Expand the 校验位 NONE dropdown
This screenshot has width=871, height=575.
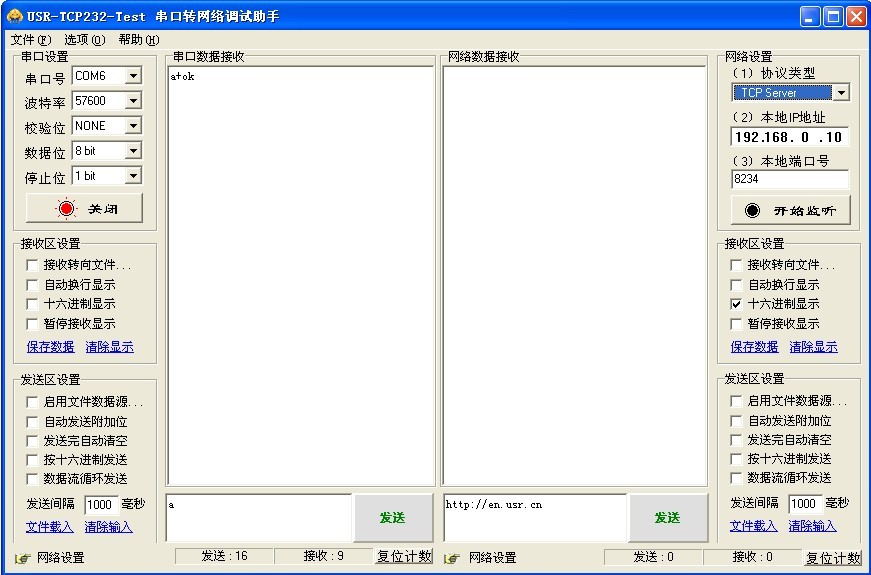(133, 126)
